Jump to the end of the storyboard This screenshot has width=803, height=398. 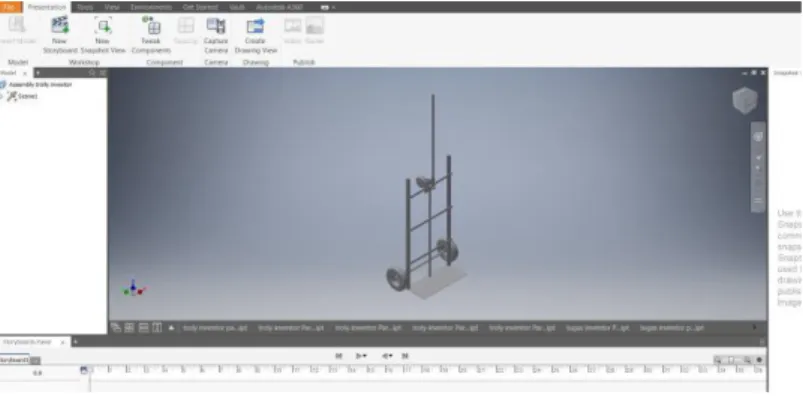(x=405, y=356)
